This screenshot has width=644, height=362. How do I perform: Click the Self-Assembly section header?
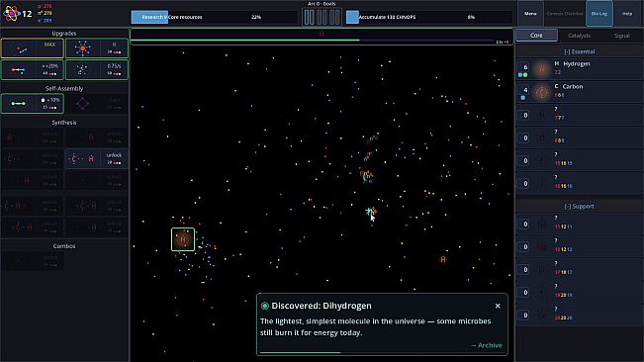pyautogui.click(x=64, y=89)
